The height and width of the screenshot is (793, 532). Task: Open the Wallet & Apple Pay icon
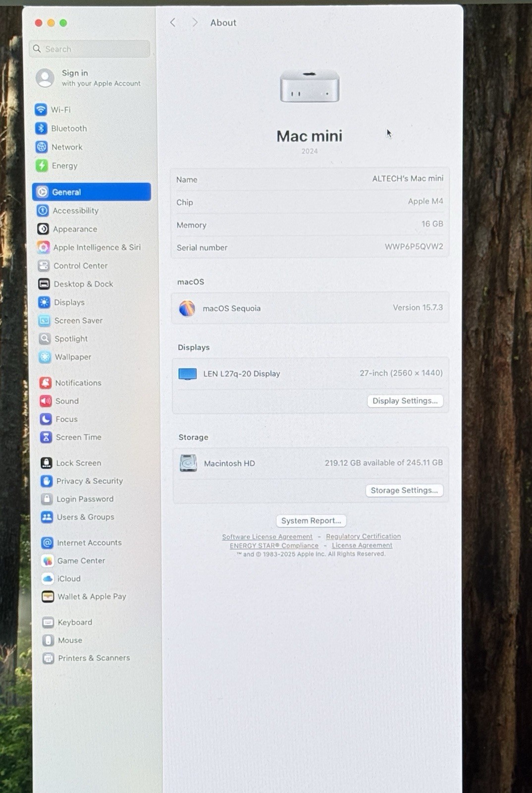(x=48, y=596)
